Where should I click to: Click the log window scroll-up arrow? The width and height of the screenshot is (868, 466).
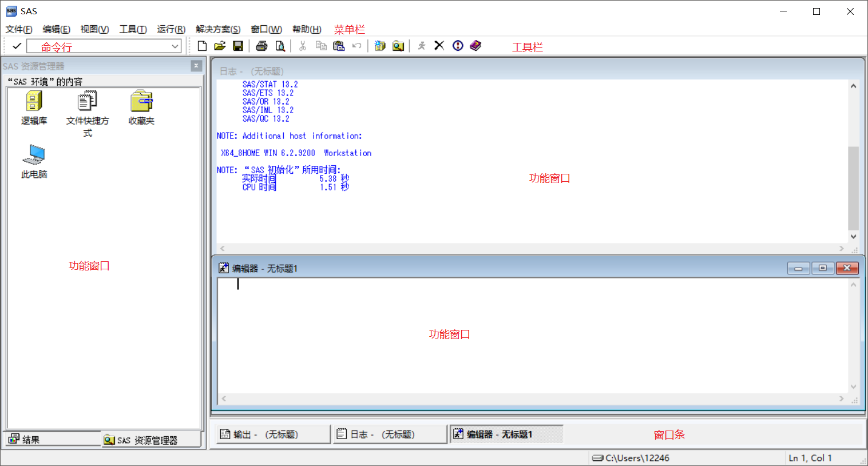tap(853, 86)
